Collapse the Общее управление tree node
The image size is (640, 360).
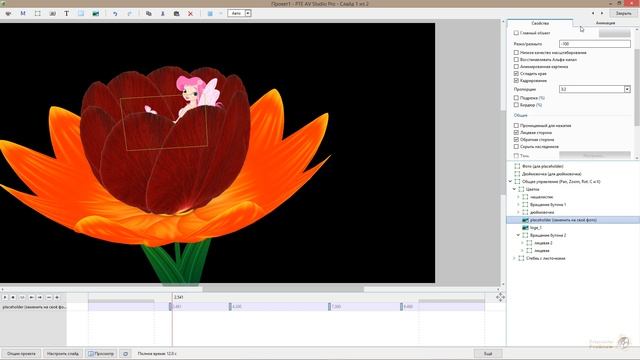click(x=510, y=182)
